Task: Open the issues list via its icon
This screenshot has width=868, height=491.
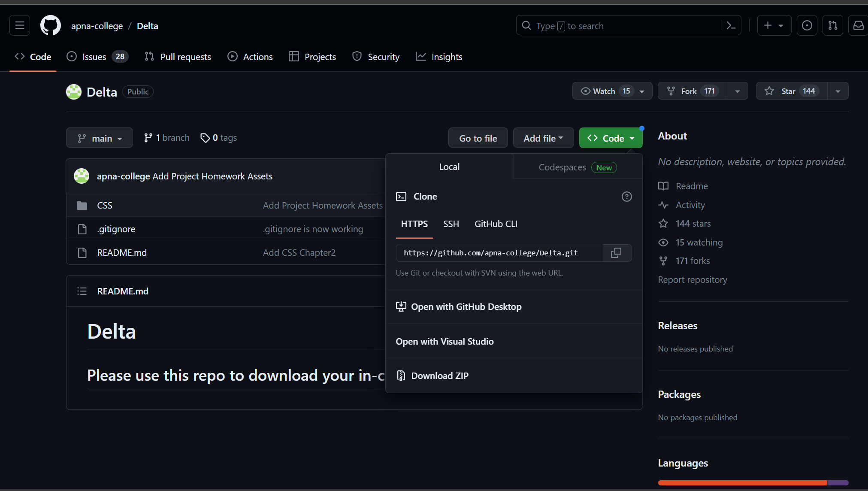Action: (71, 56)
